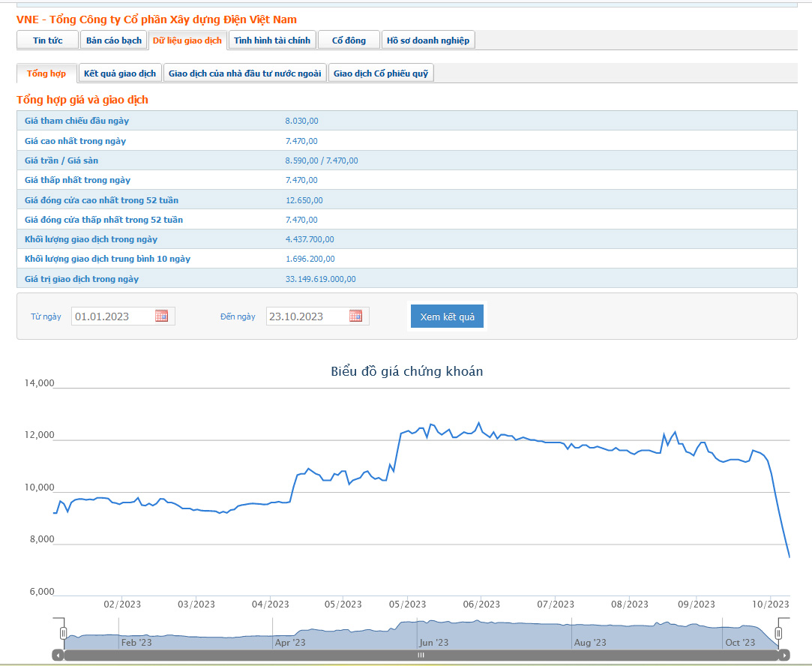View the Hồ sơ doanh nghiệp tab
This screenshot has width=812, height=666.
428,40
